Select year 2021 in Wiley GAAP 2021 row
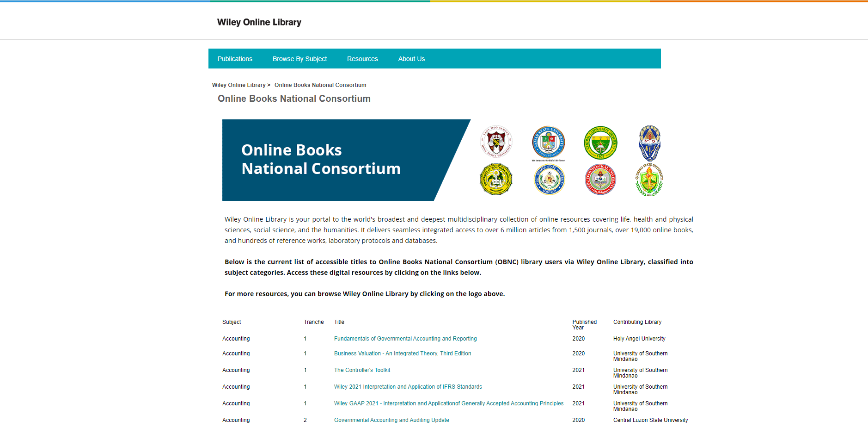This screenshot has width=868, height=428. click(578, 403)
